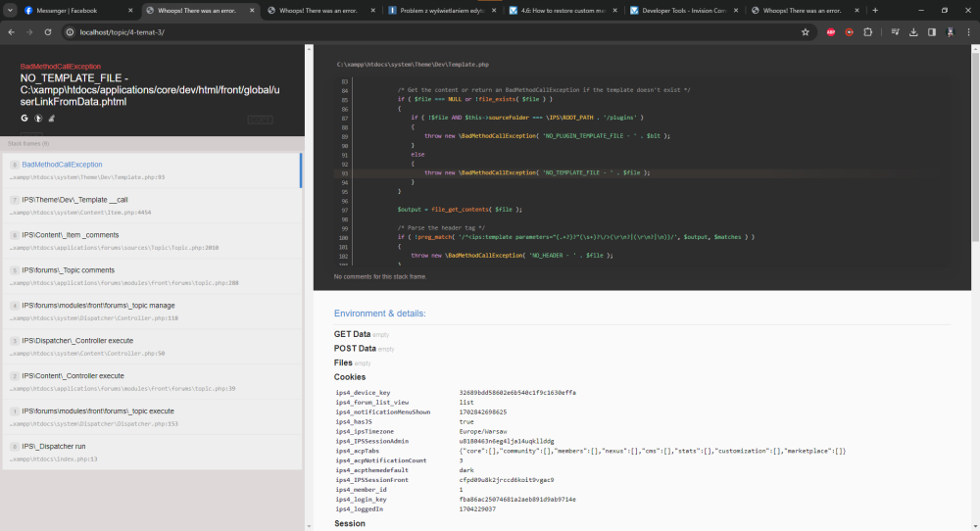The height and width of the screenshot is (531, 980).
Task: Switch to the Messenger | Facebook tab
Action: point(69,10)
